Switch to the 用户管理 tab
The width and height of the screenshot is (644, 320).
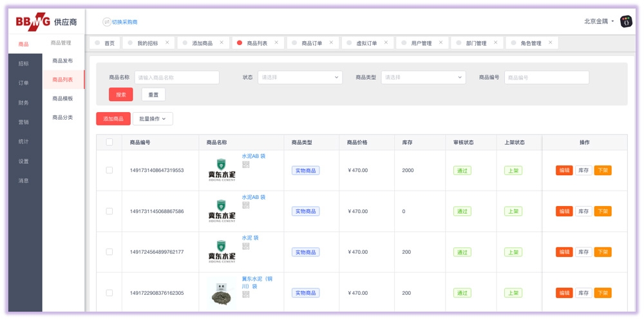coord(421,42)
